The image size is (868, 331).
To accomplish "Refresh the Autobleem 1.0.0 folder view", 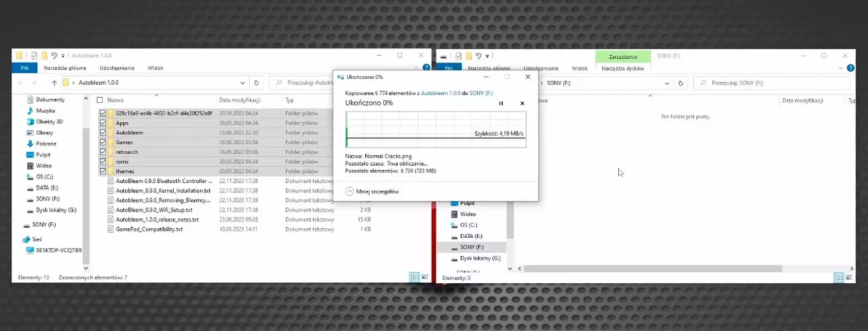I will point(256,83).
